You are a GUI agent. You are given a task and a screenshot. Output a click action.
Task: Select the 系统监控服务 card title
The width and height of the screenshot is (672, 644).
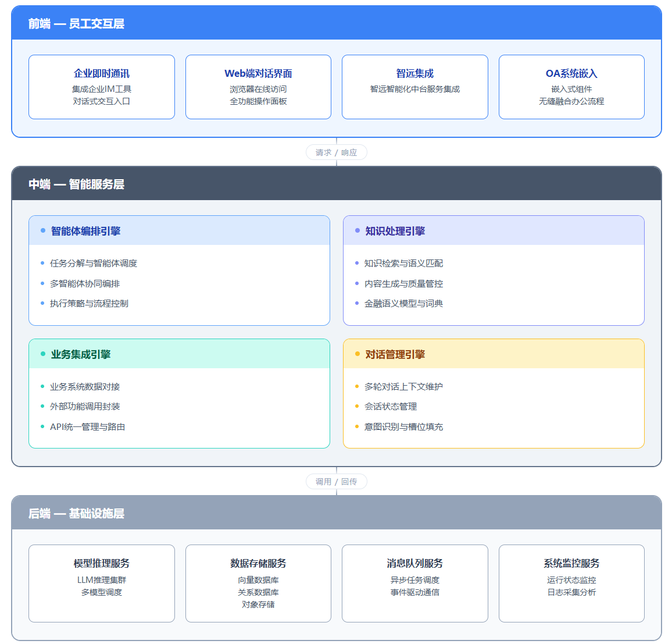click(x=571, y=563)
